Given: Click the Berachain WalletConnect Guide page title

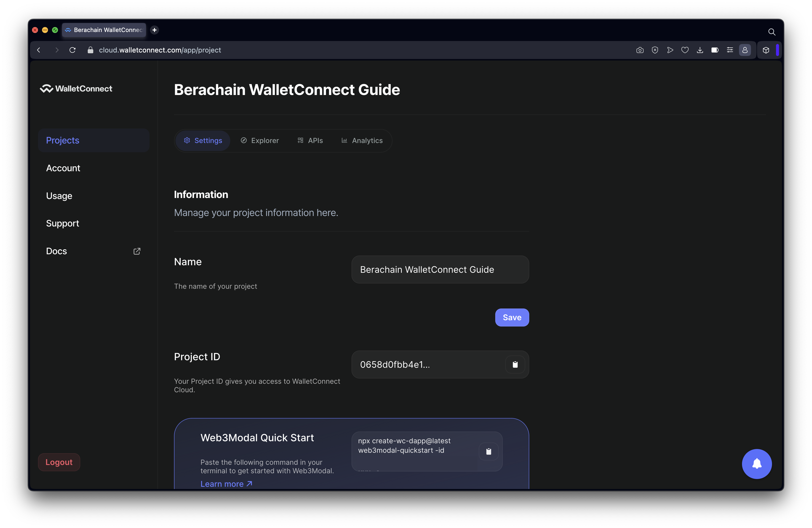Looking at the screenshot, I should coord(287,90).
